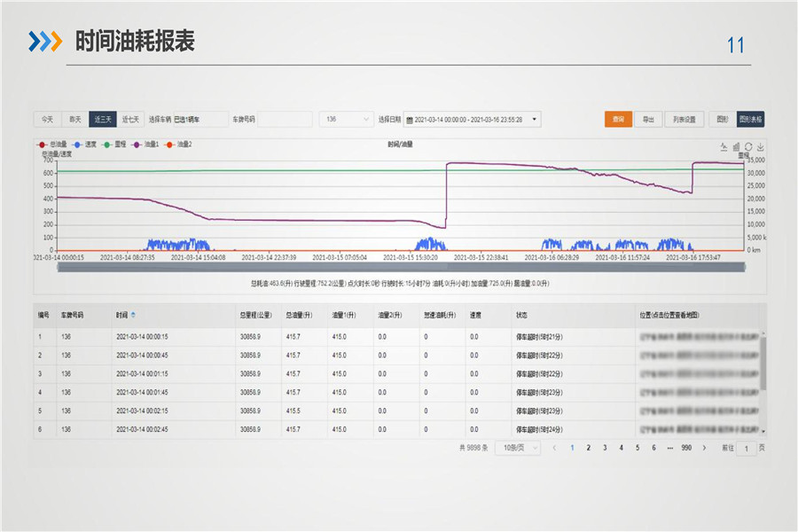Select the 近七天 tab

(x=131, y=119)
